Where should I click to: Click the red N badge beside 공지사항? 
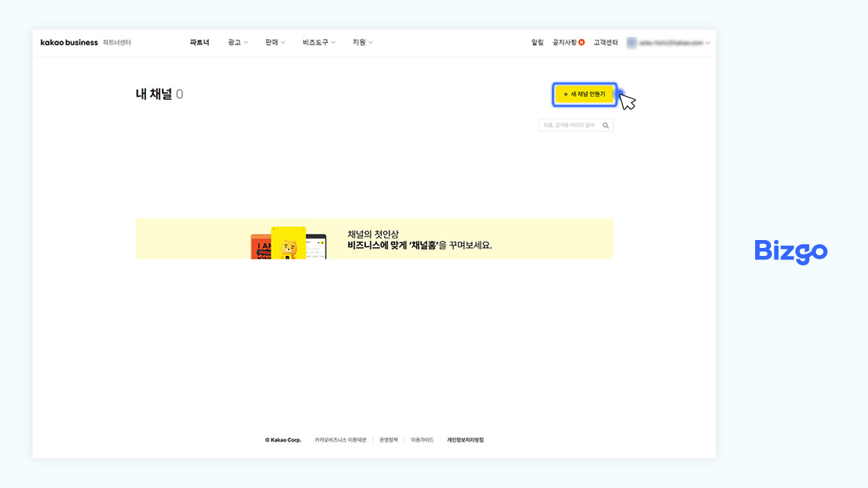[582, 42]
